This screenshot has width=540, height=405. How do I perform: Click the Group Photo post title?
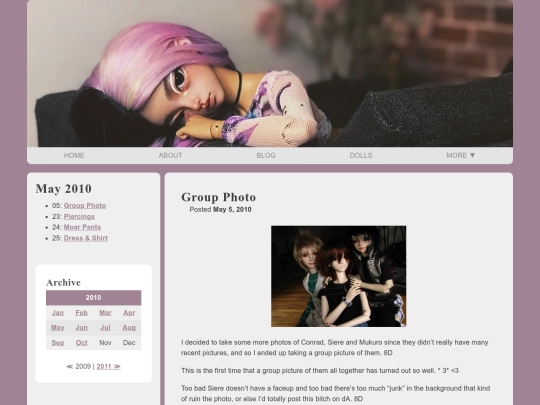tap(219, 197)
